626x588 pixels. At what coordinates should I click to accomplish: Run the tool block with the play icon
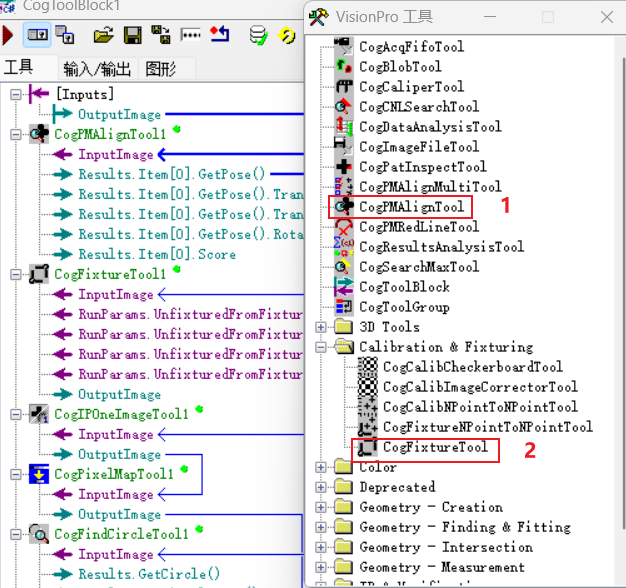pyautogui.click(x=7, y=35)
